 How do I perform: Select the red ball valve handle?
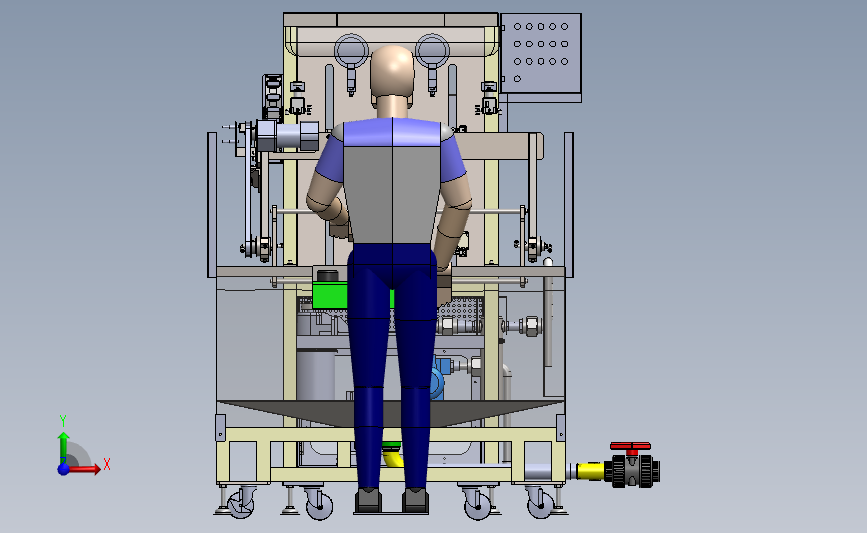click(x=630, y=447)
